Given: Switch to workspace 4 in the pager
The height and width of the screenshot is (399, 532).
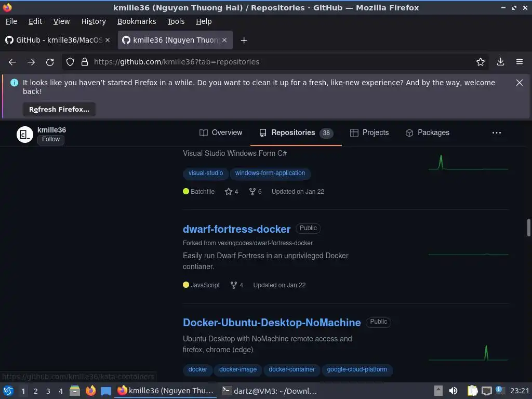Looking at the screenshot, I should 61,391.
